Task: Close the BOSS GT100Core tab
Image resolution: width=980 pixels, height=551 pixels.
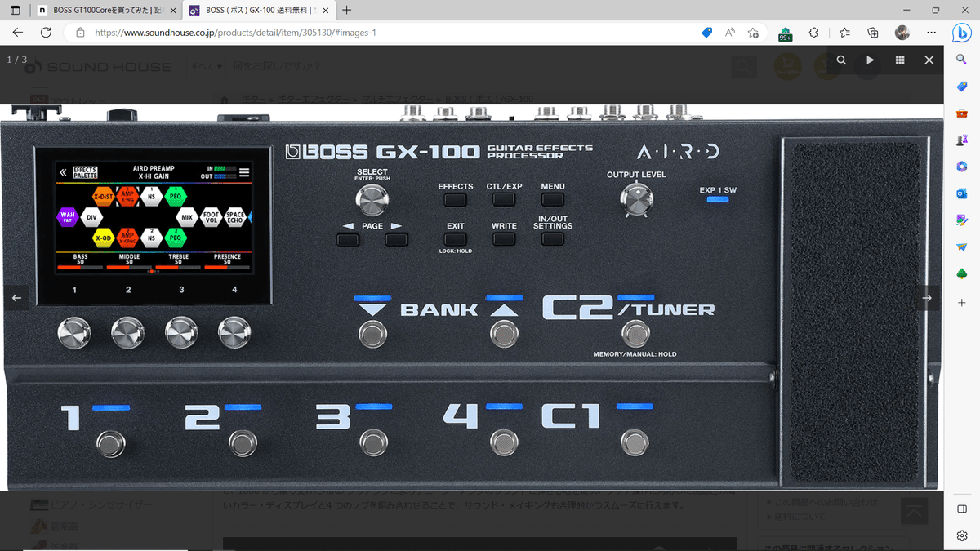Action: pyautogui.click(x=173, y=11)
